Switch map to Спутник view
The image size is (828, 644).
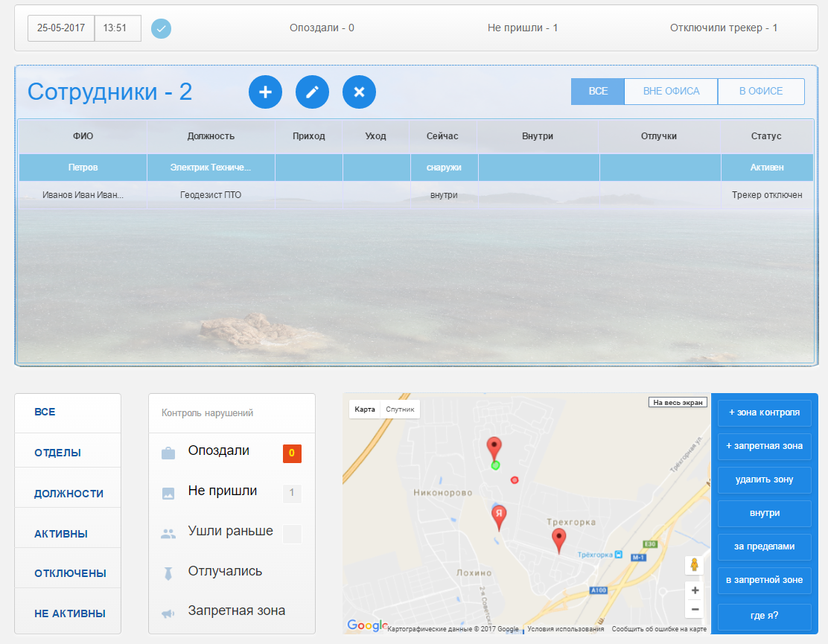coord(400,409)
